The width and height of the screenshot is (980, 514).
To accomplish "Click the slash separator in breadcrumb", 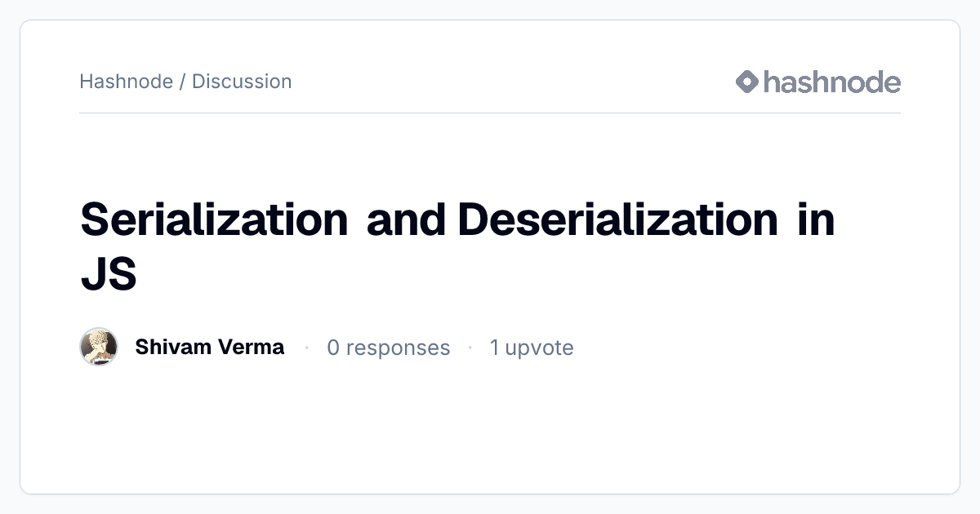I will [183, 82].
